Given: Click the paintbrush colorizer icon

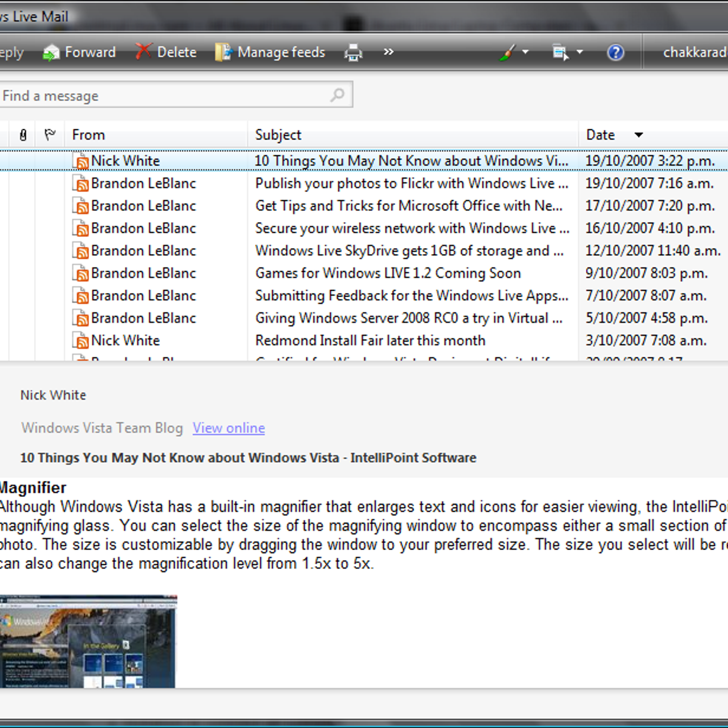Looking at the screenshot, I should click(x=508, y=52).
